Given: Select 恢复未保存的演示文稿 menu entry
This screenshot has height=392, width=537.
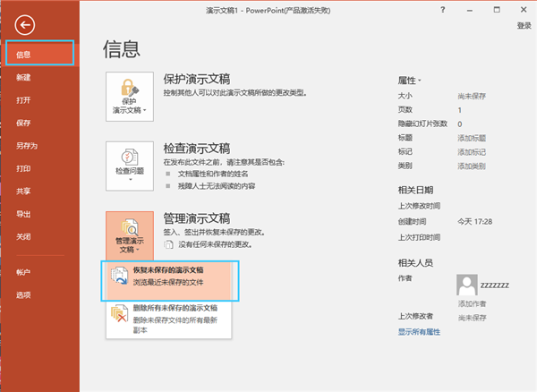Looking at the screenshot, I should coord(169,280).
